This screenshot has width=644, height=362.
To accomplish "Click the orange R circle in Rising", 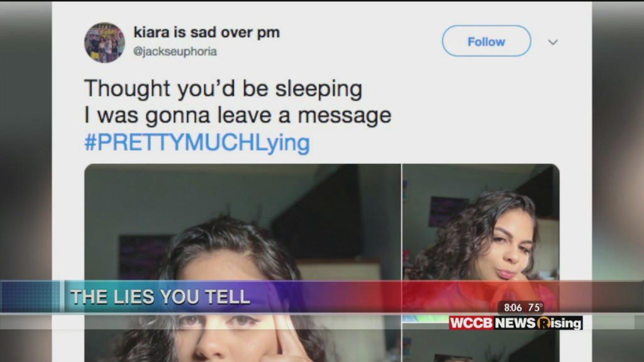I will [544, 323].
